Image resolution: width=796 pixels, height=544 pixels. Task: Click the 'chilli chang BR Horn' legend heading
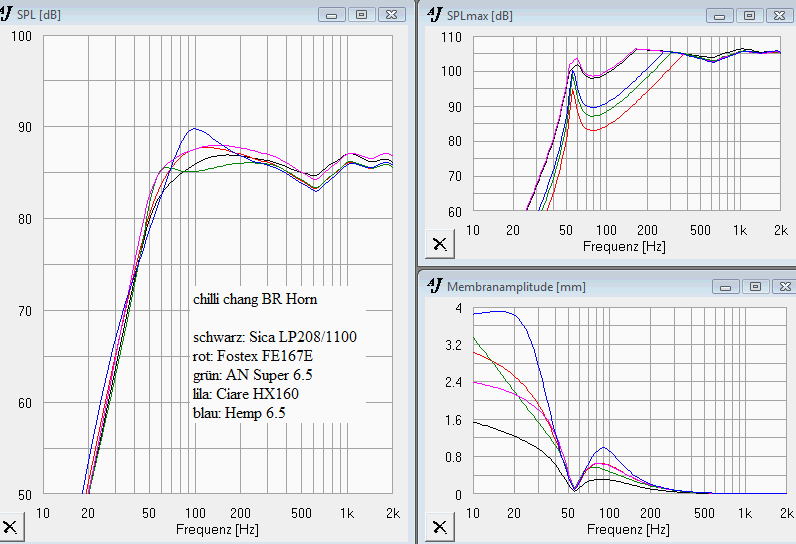tap(255, 299)
